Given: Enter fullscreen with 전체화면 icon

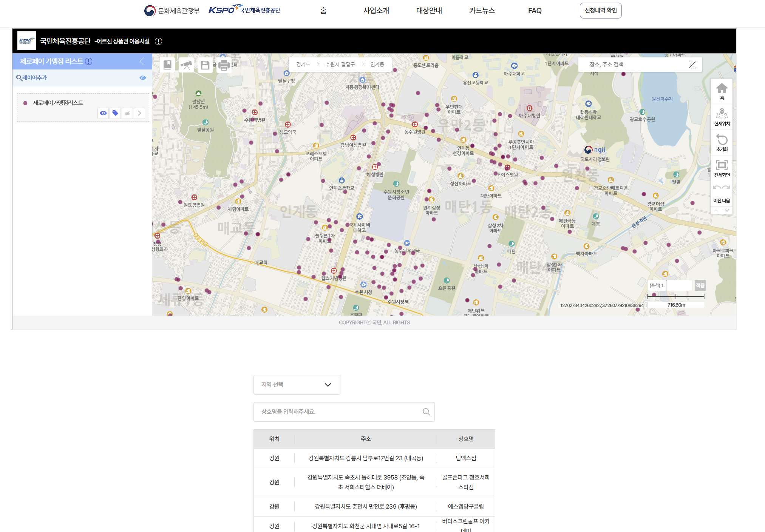Looking at the screenshot, I should 722,168.
